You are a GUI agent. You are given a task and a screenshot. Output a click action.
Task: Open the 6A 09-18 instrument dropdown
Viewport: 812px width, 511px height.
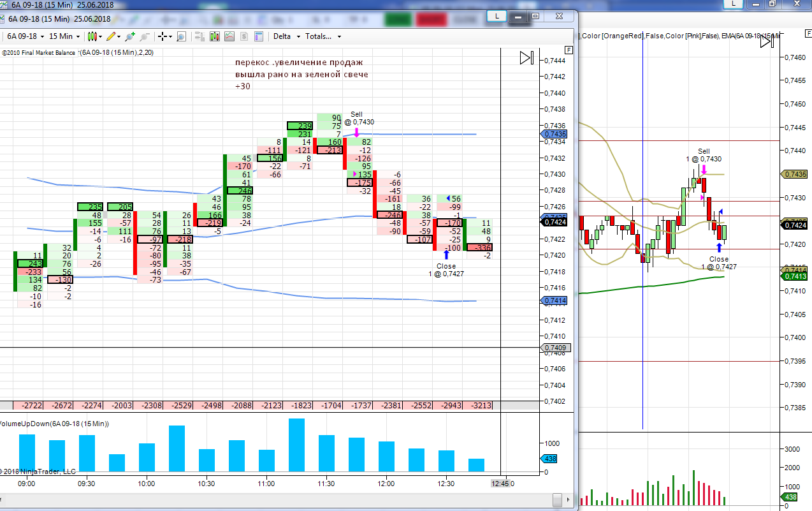24,36
